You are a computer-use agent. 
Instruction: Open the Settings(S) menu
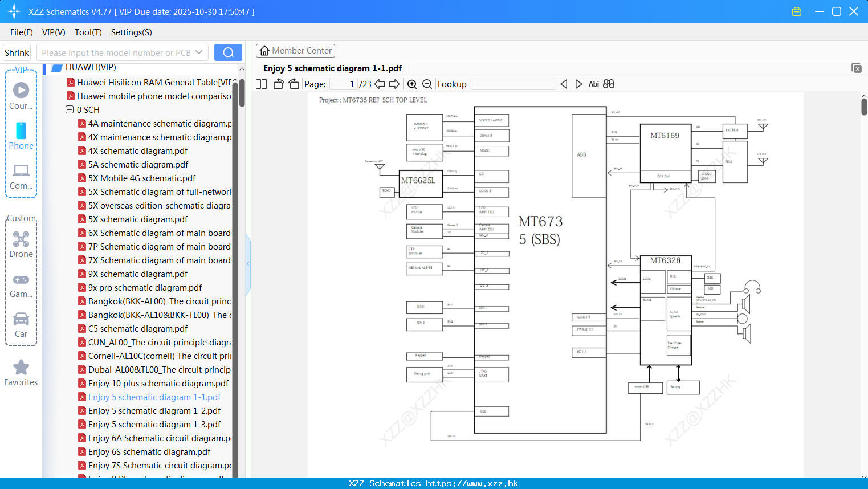click(132, 32)
